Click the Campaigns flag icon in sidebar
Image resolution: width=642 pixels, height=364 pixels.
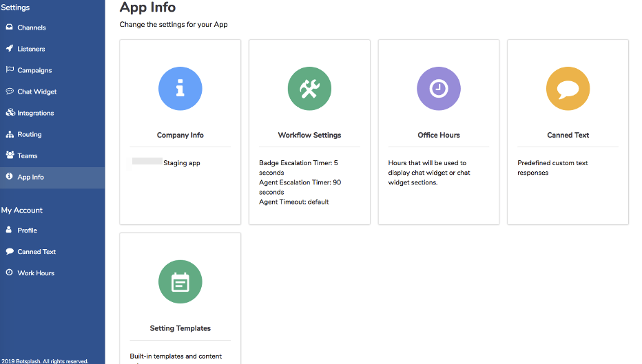tap(10, 70)
